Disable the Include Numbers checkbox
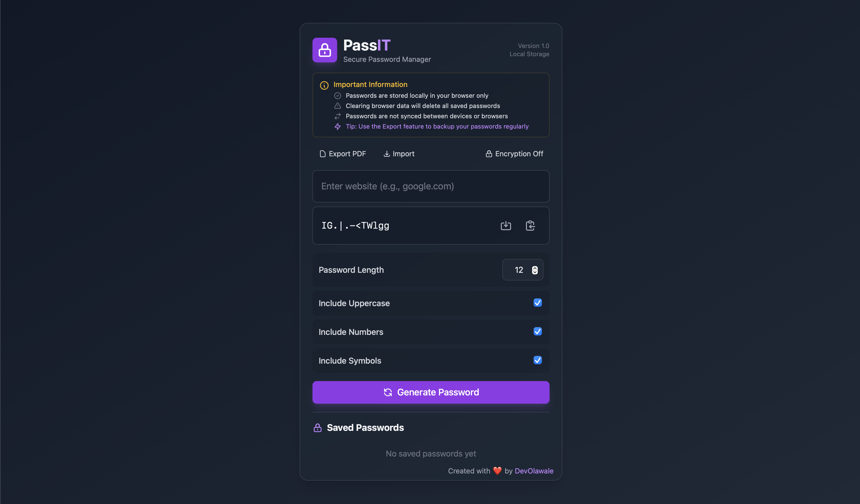 click(x=537, y=331)
